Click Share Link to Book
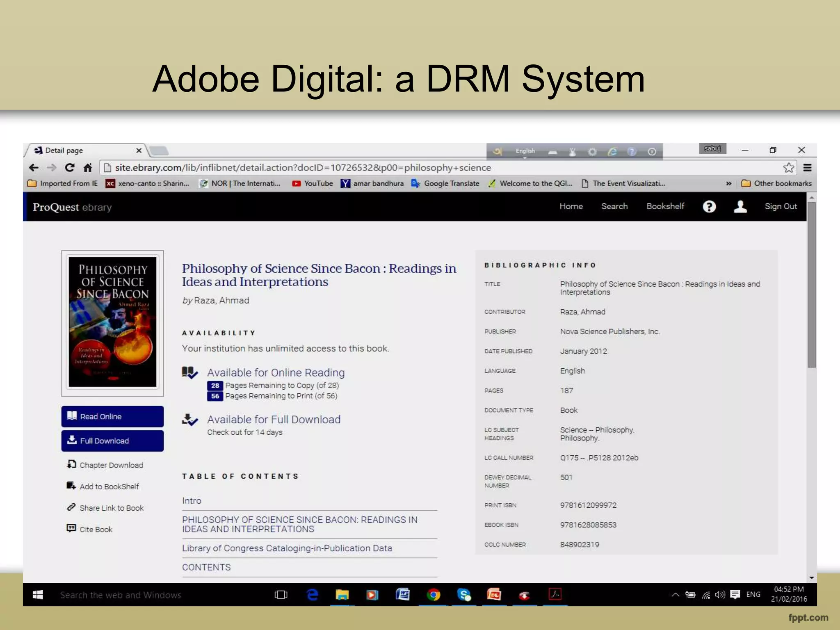This screenshot has width=840, height=630. click(112, 508)
